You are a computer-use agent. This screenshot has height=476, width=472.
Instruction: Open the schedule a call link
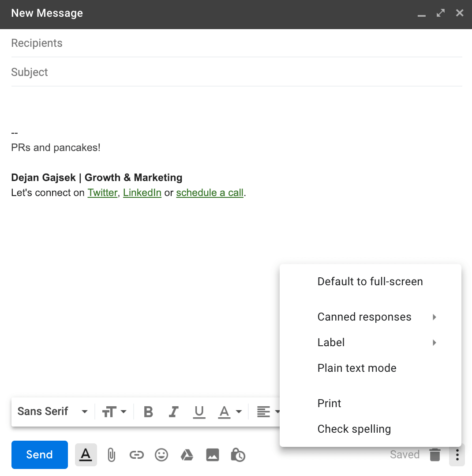(210, 193)
